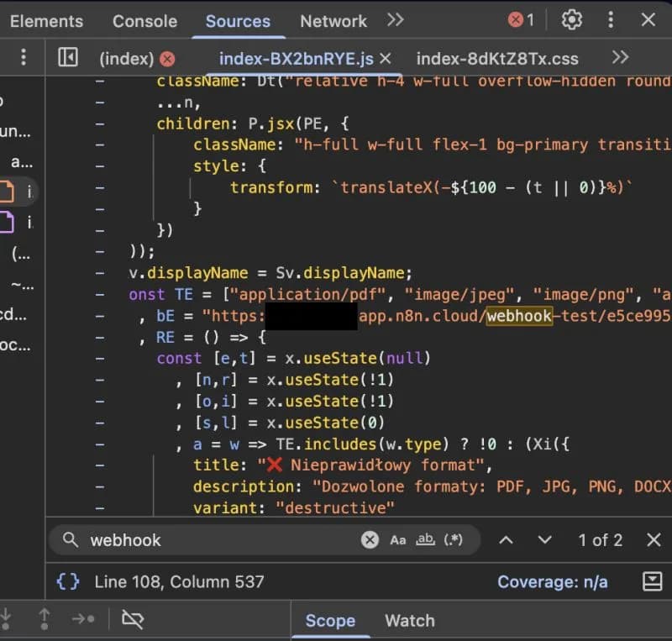Close the find-in-file search bar
Image resolution: width=672 pixels, height=641 pixels.
click(x=654, y=540)
